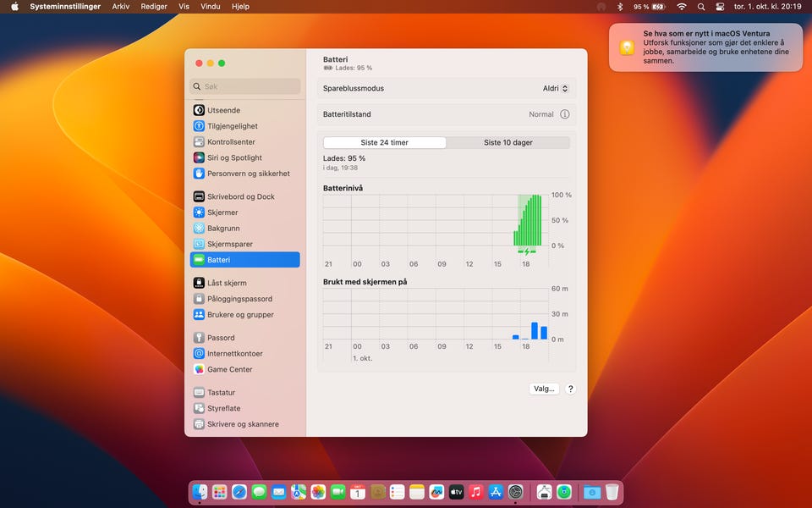This screenshot has width=812, height=508.
Task: Open App Store from the Dock
Action: pos(496,491)
